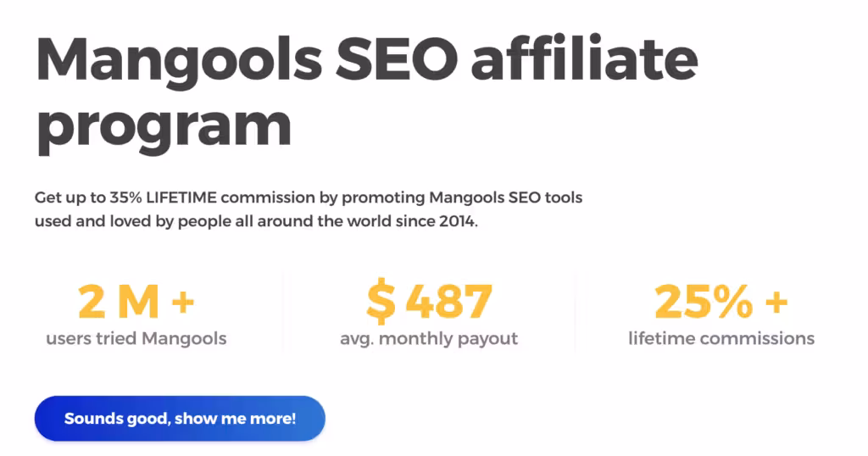The height and width of the screenshot is (456, 868).
Task: Click the word "affiliate" in the heading
Action: click(585, 59)
